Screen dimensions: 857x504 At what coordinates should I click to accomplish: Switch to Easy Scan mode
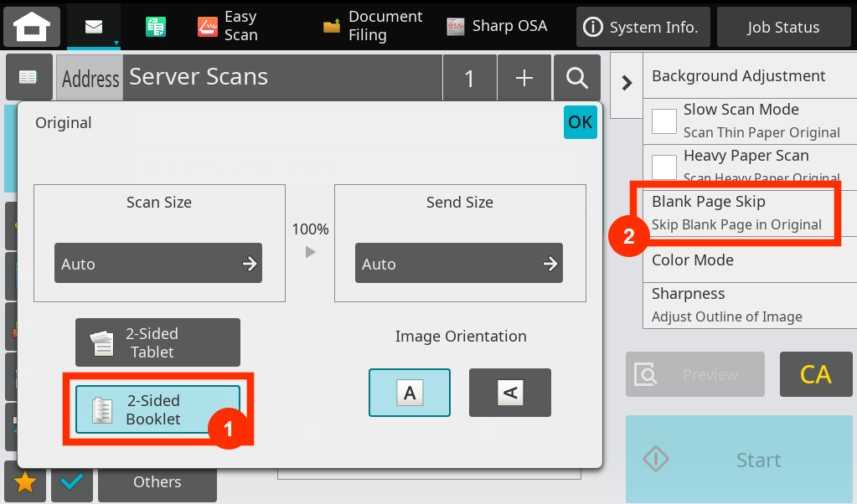(x=228, y=27)
